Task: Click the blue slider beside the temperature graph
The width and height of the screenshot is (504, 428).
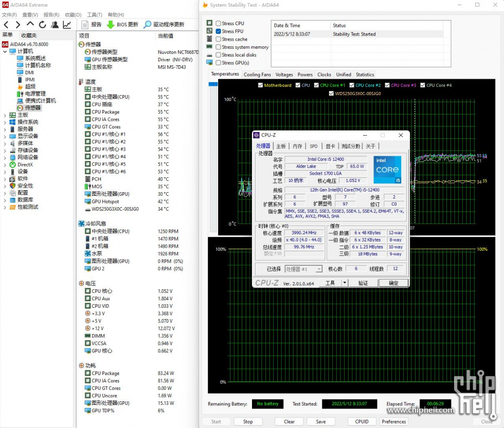Action: point(213,84)
